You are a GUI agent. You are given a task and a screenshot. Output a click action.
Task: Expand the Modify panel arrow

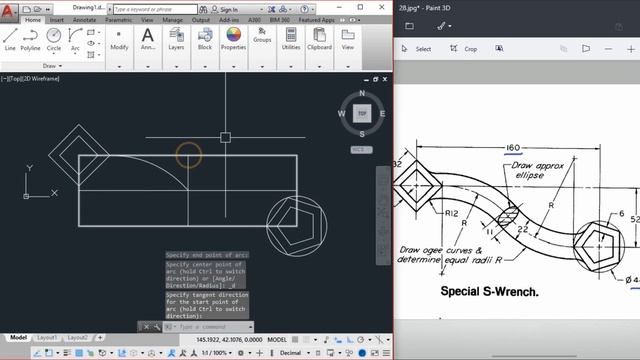click(119, 67)
